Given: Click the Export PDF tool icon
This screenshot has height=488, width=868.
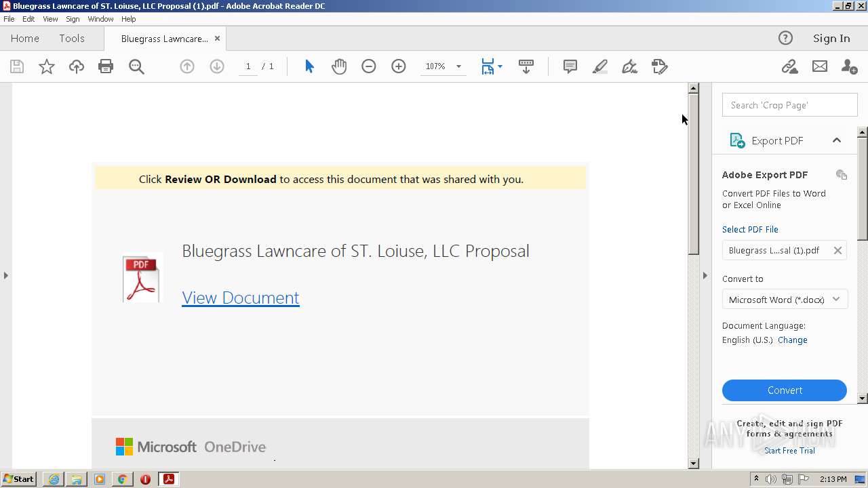Looking at the screenshot, I should (737, 140).
